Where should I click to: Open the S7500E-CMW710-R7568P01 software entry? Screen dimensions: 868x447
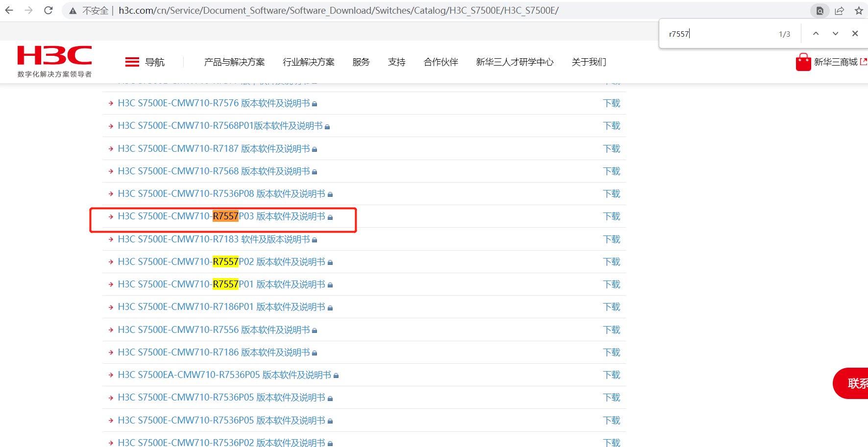point(220,126)
